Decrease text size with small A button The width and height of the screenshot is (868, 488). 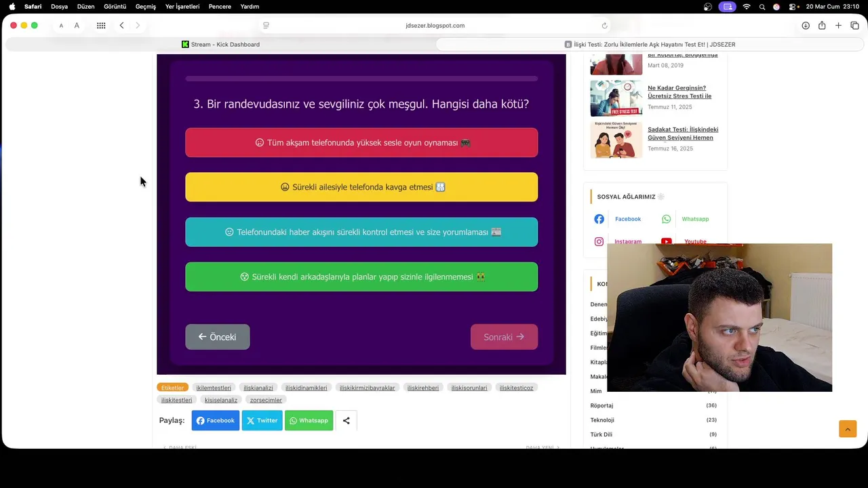tap(61, 26)
